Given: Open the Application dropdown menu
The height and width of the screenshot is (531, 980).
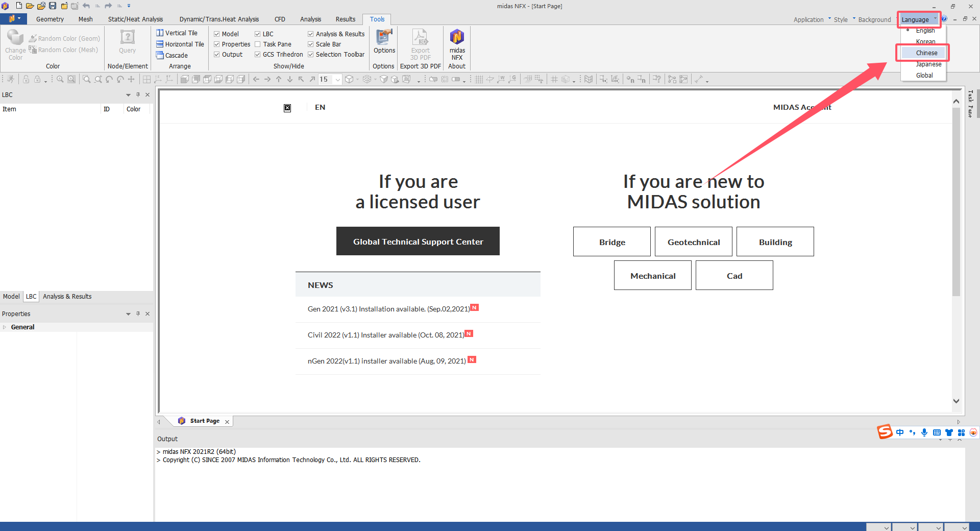Looking at the screenshot, I should click(812, 19).
